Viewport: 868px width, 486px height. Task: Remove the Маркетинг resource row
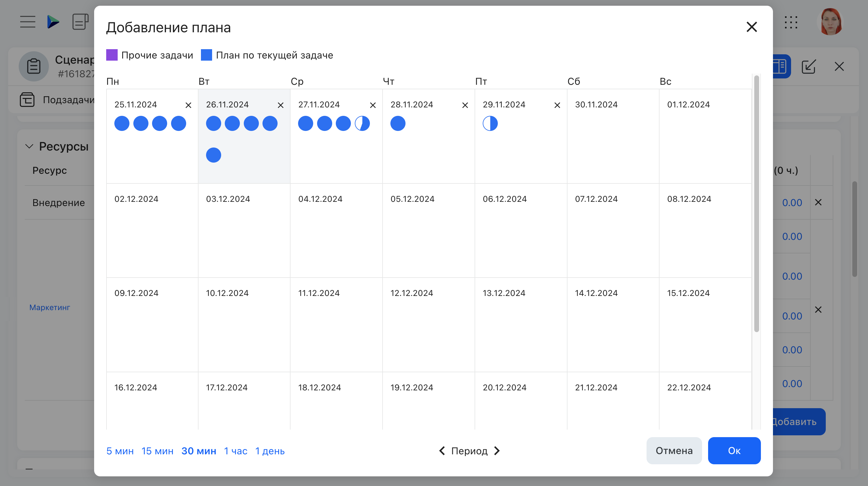click(x=818, y=310)
